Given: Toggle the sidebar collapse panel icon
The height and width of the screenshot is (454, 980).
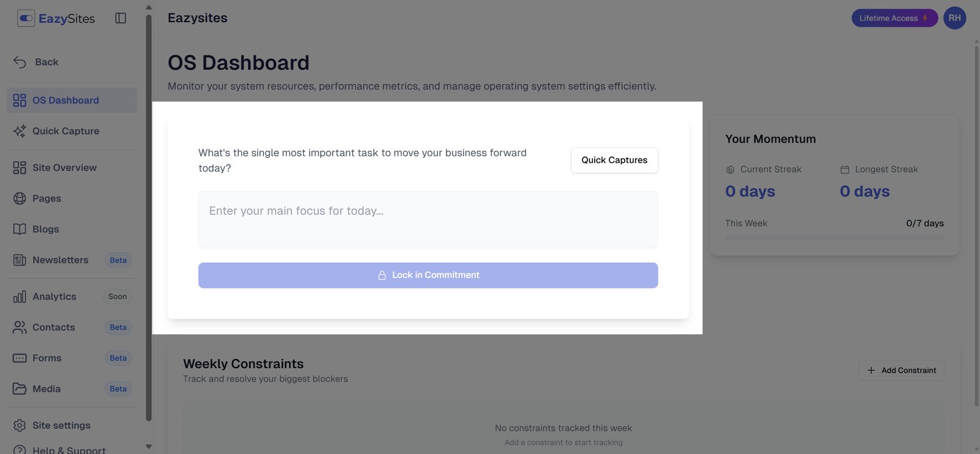Looking at the screenshot, I should (x=121, y=18).
